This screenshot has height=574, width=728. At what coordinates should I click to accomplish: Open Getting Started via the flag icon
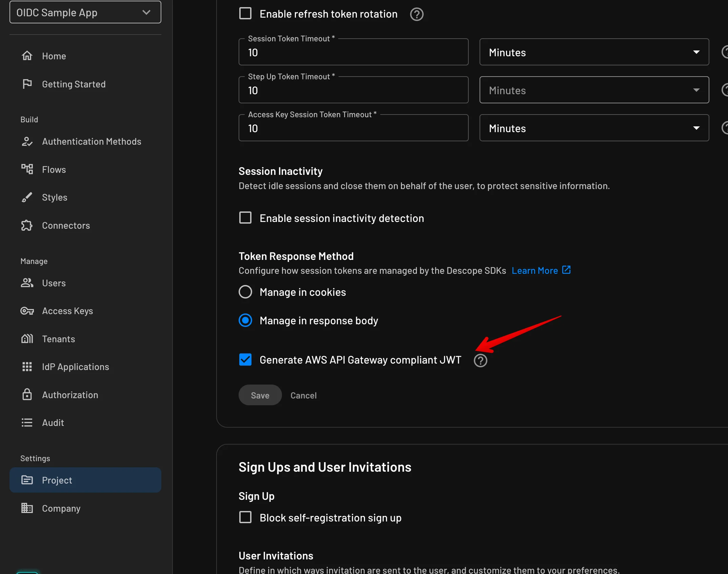(27, 84)
